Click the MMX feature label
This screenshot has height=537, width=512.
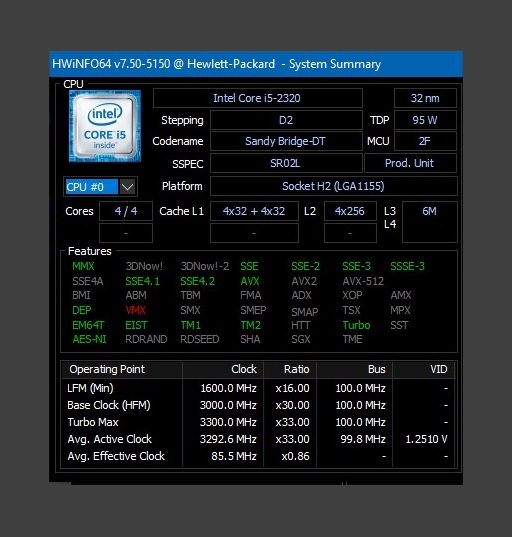83,266
